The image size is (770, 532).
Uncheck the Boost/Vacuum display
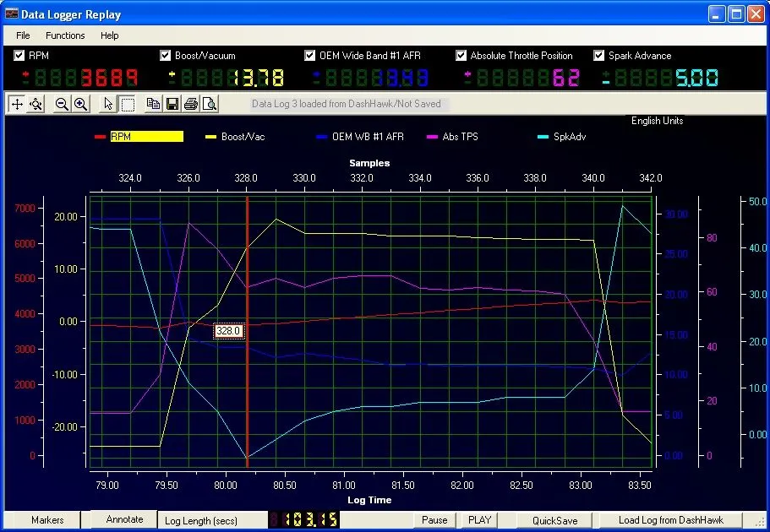(165, 55)
